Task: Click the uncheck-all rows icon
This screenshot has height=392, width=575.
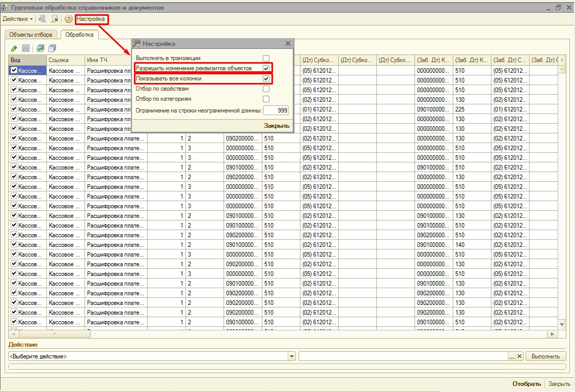Action: point(52,48)
